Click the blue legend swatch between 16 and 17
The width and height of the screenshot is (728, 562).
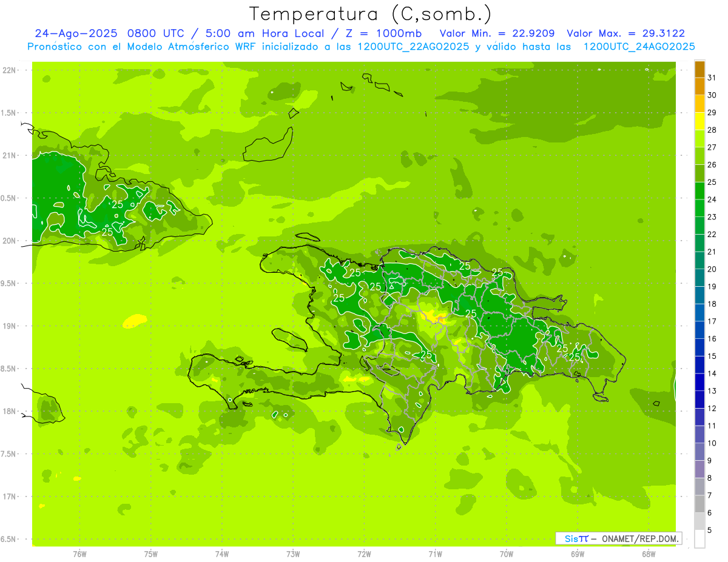click(699, 330)
